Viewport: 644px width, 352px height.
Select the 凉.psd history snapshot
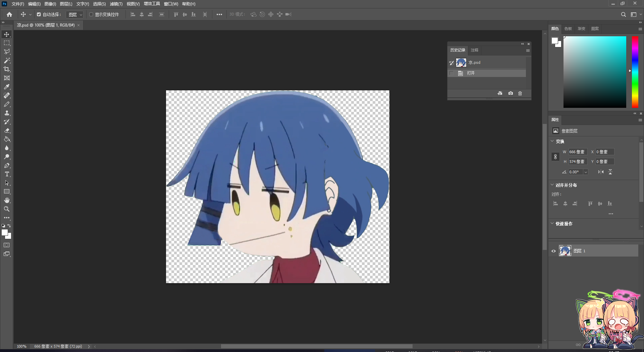[x=487, y=62]
